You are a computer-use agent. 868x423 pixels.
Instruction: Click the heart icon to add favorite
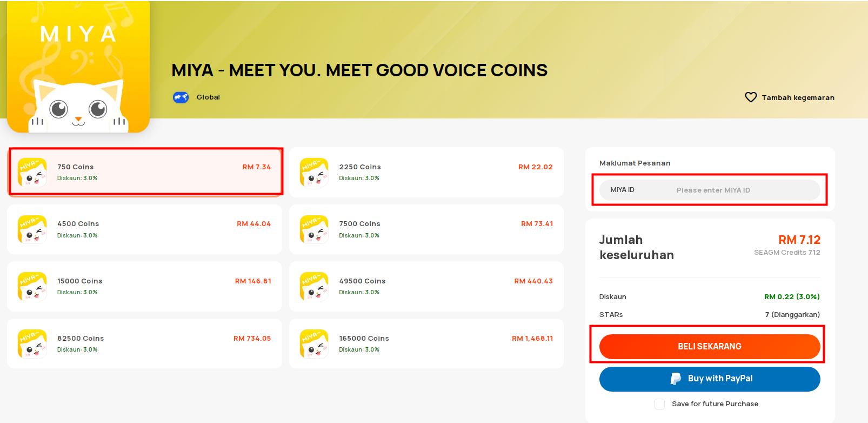pyautogui.click(x=751, y=97)
